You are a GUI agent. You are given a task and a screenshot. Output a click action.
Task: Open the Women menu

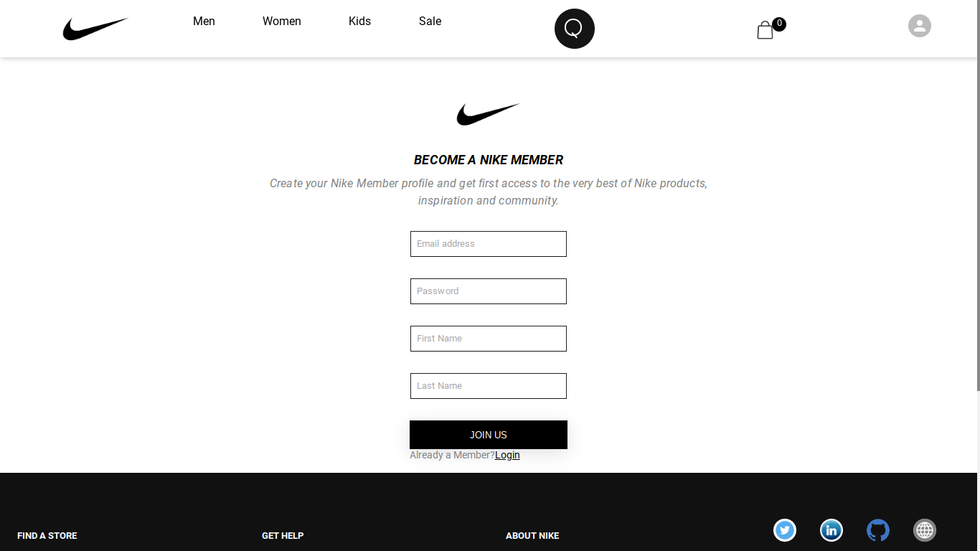coord(282,22)
